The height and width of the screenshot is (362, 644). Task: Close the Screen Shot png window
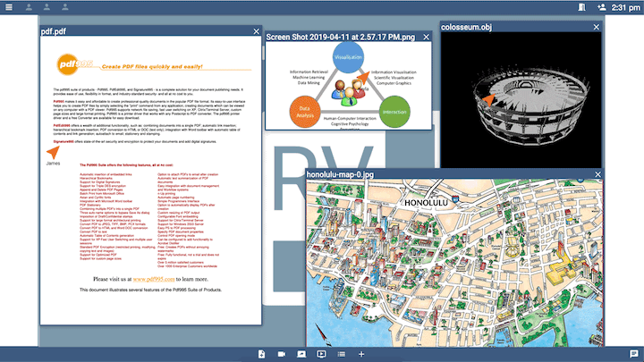[x=427, y=37]
